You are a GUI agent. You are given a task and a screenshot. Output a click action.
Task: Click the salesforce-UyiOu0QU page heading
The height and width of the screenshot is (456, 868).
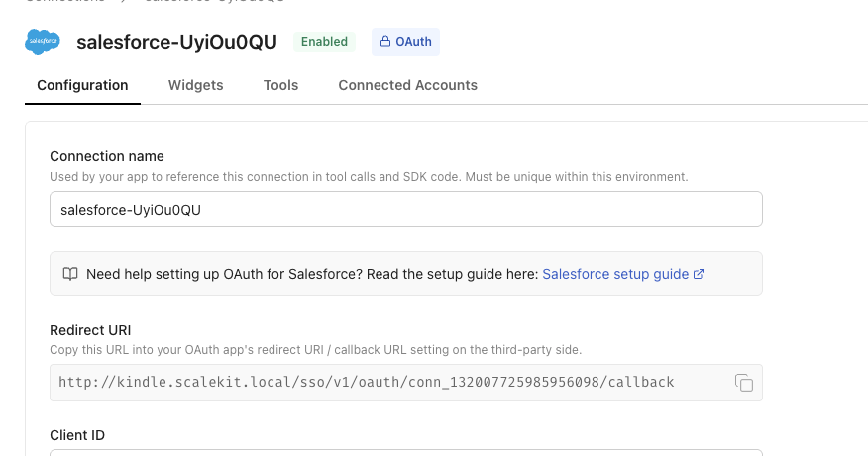[176, 42]
